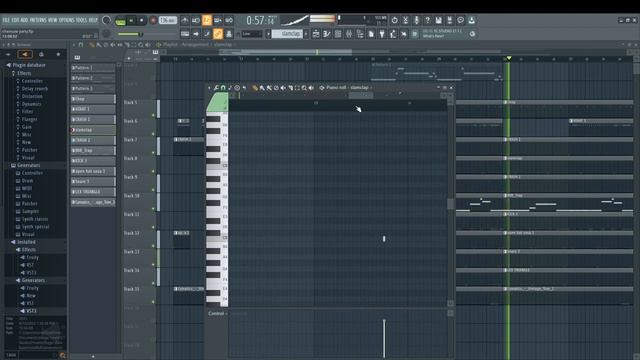This screenshot has width=640, height=360.
Task: Click the Piano roll vertical scrollbar
Action: pos(451,203)
